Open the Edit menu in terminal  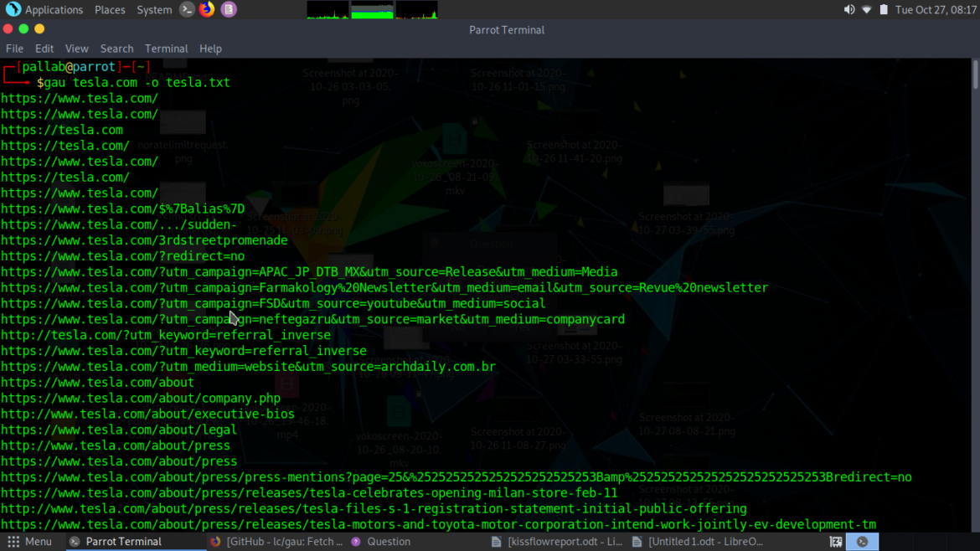click(44, 49)
